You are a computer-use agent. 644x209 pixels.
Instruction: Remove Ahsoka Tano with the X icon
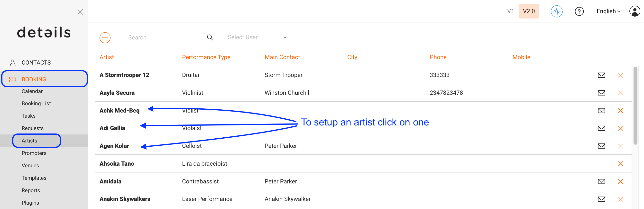click(620, 164)
